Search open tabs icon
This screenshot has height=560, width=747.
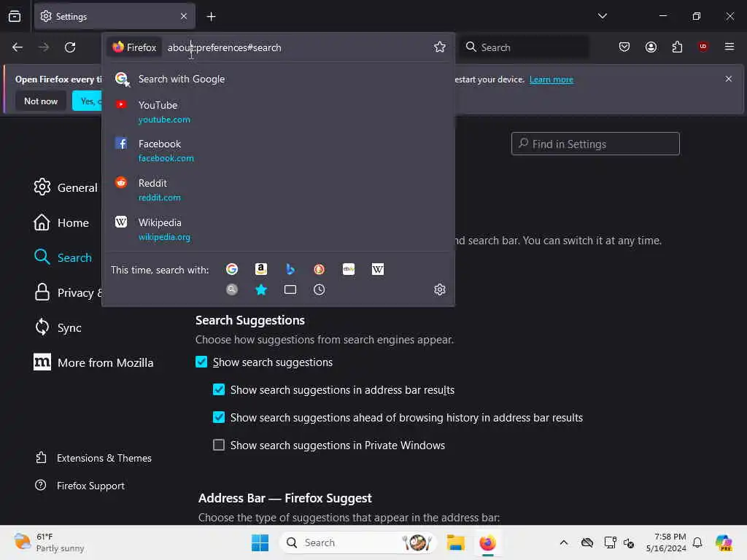coord(290,289)
